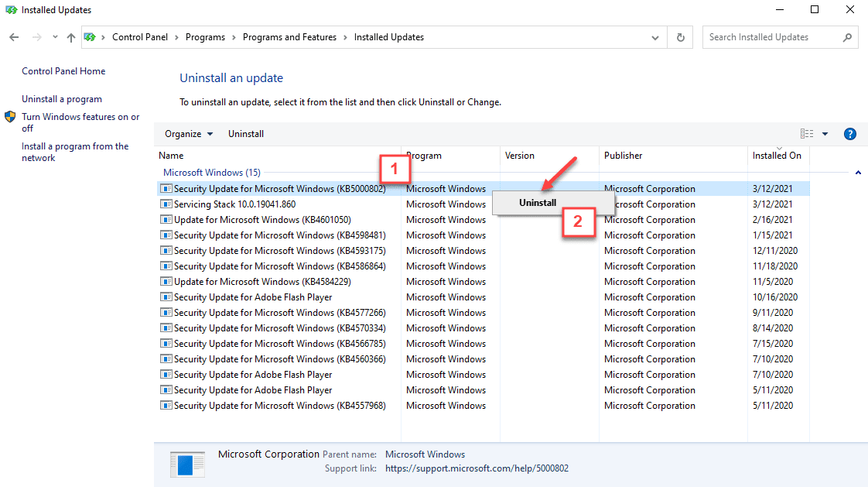Select Adobe Flash Player update dated 10/16/2020
868x487 pixels.
pyautogui.click(x=484, y=297)
